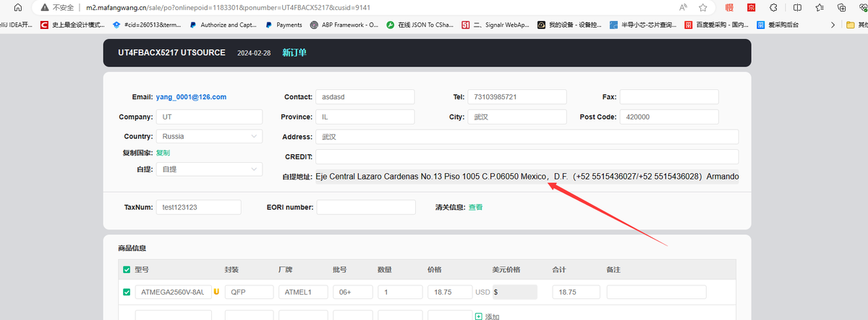This screenshot has width=868, height=320.
Task: Click the empty Fax input field
Action: pos(669,97)
